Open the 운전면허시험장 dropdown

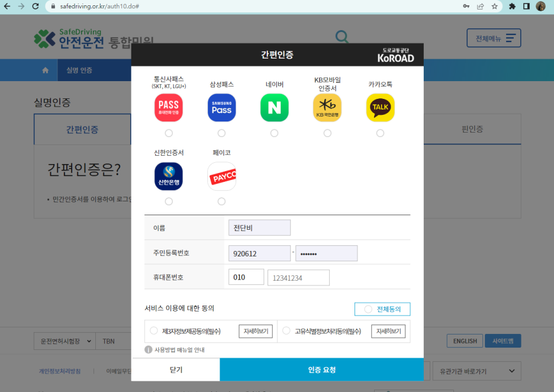[65, 341]
